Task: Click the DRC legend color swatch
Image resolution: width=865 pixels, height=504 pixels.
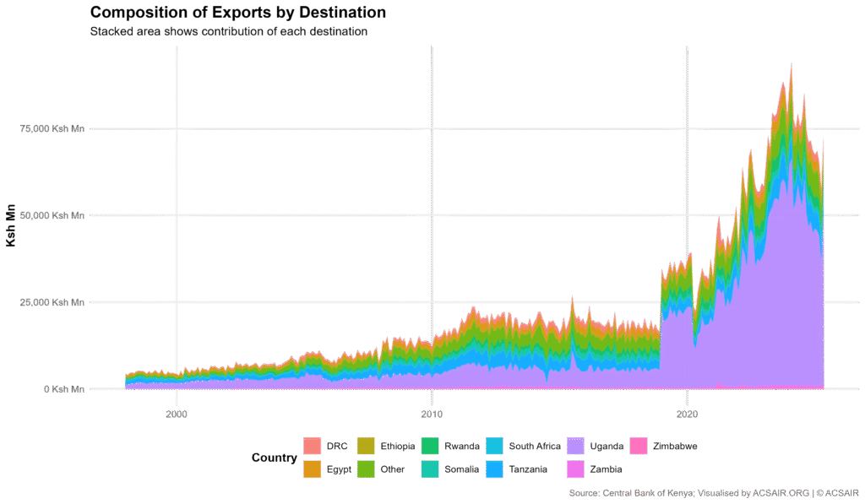Action: pos(313,446)
